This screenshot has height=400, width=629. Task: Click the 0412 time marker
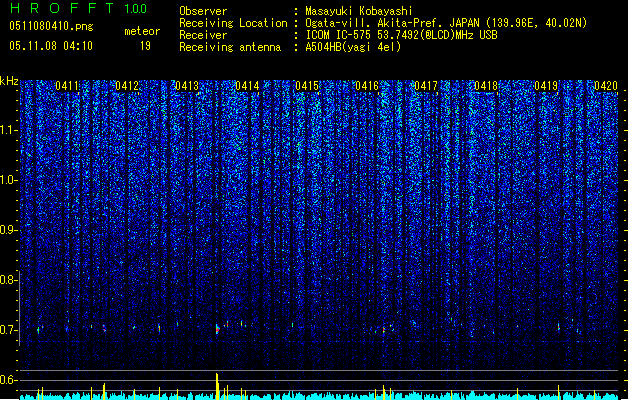coord(127,86)
